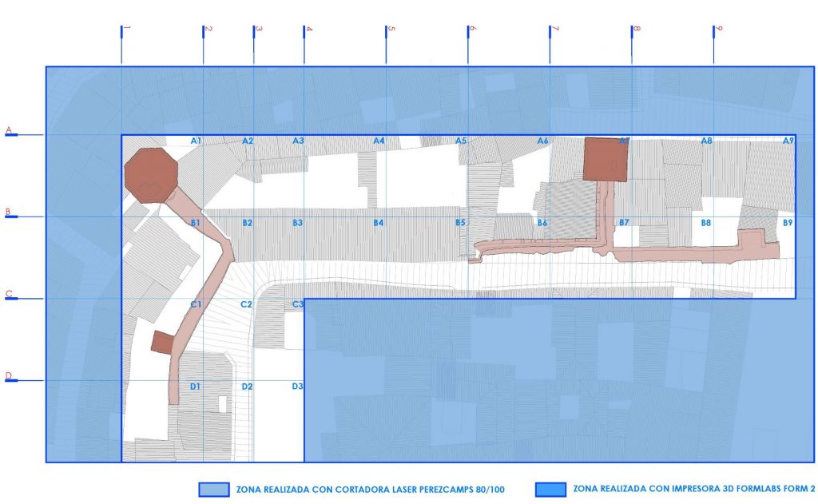Click the light blue laser cutter legend swatch

coord(213,490)
